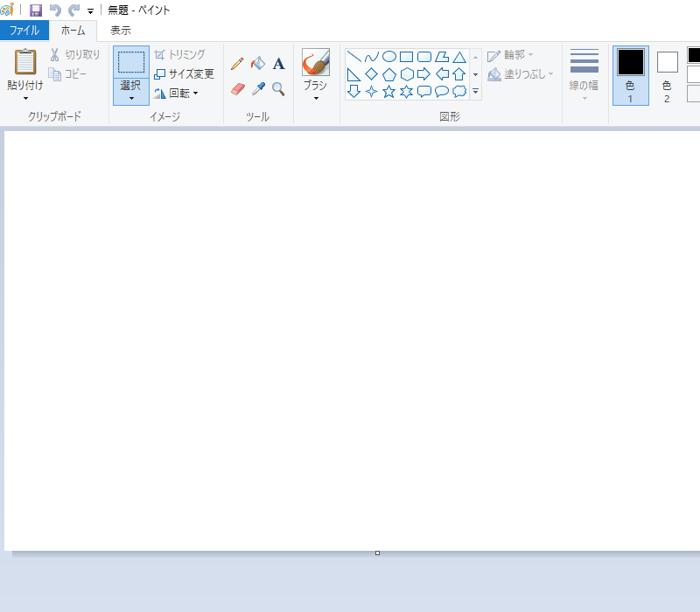Screen dimensions: 700x612
Task: Choose the Pentagon shape
Action: click(x=389, y=74)
